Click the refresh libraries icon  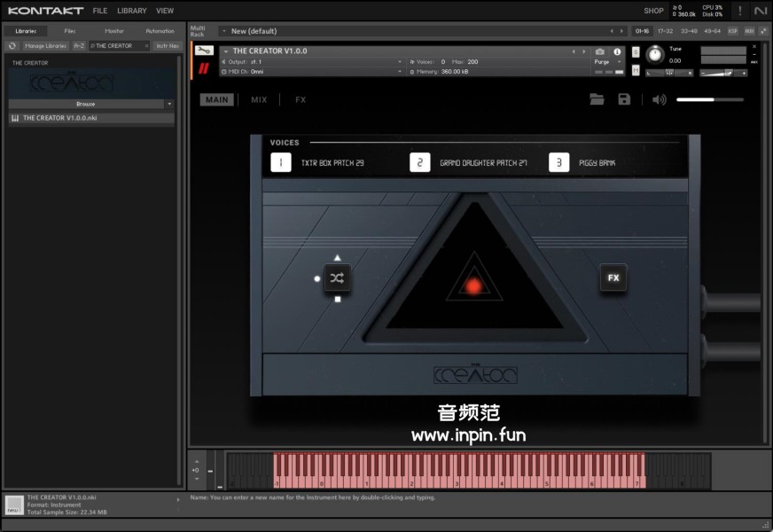(12, 46)
